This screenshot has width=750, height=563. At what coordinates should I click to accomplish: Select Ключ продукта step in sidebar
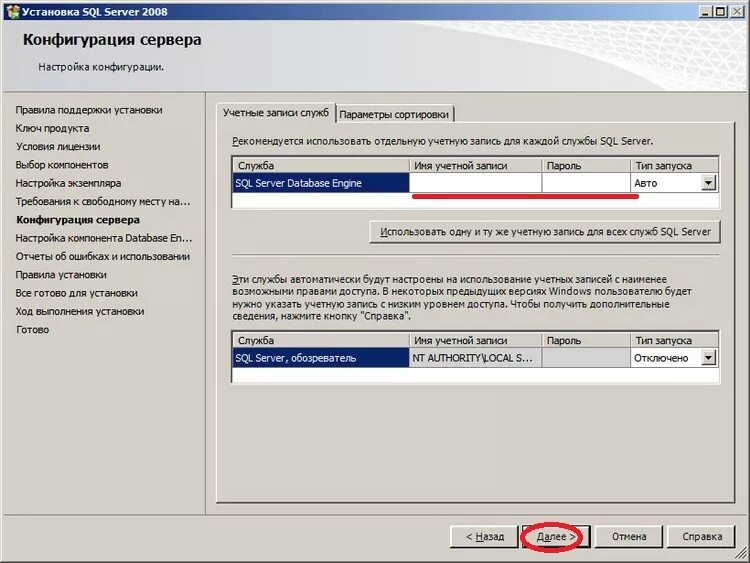pyautogui.click(x=52, y=128)
